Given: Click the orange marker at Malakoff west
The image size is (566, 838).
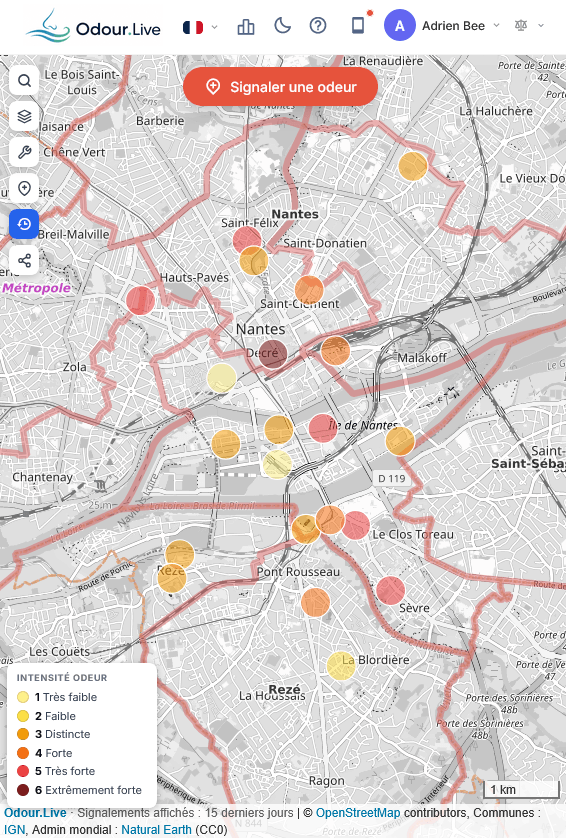Looking at the screenshot, I should [x=335, y=351].
